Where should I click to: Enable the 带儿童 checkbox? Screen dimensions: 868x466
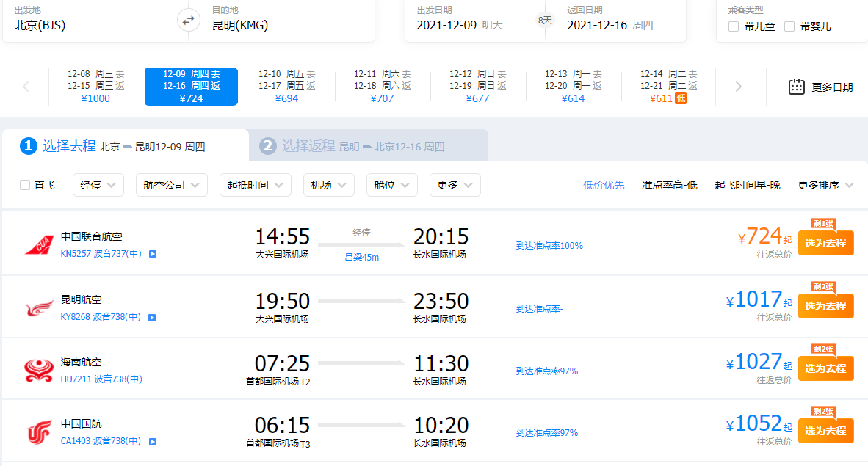[x=734, y=26]
